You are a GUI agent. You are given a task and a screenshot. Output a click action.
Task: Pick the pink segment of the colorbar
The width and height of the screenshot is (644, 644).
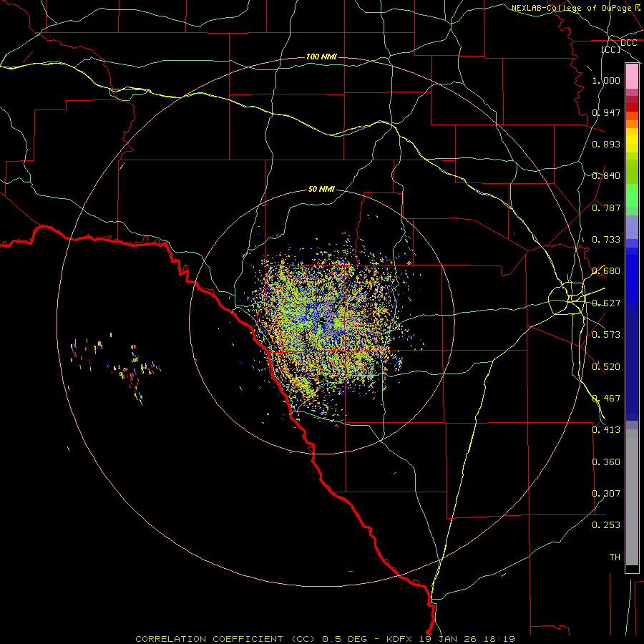click(x=632, y=77)
